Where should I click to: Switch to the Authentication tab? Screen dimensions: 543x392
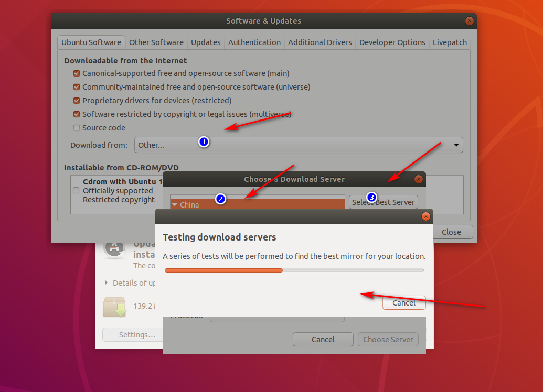point(254,42)
